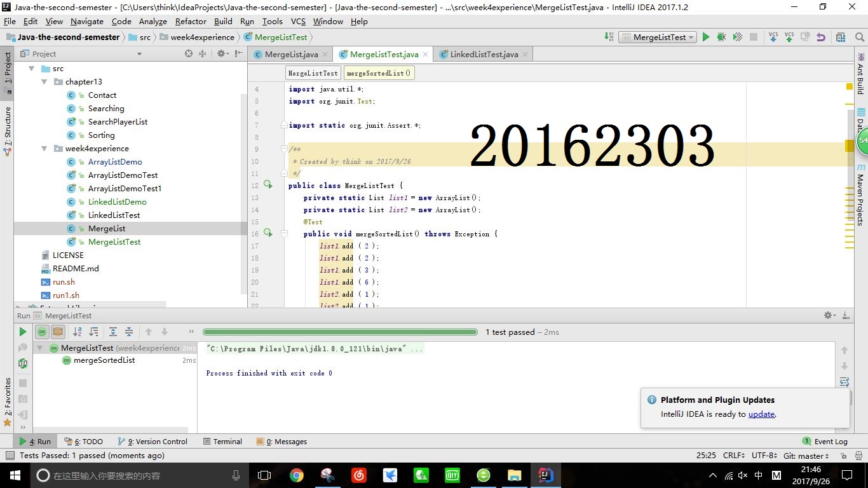
Task: Start the main toolbar Debug bug icon
Action: (x=721, y=37)
